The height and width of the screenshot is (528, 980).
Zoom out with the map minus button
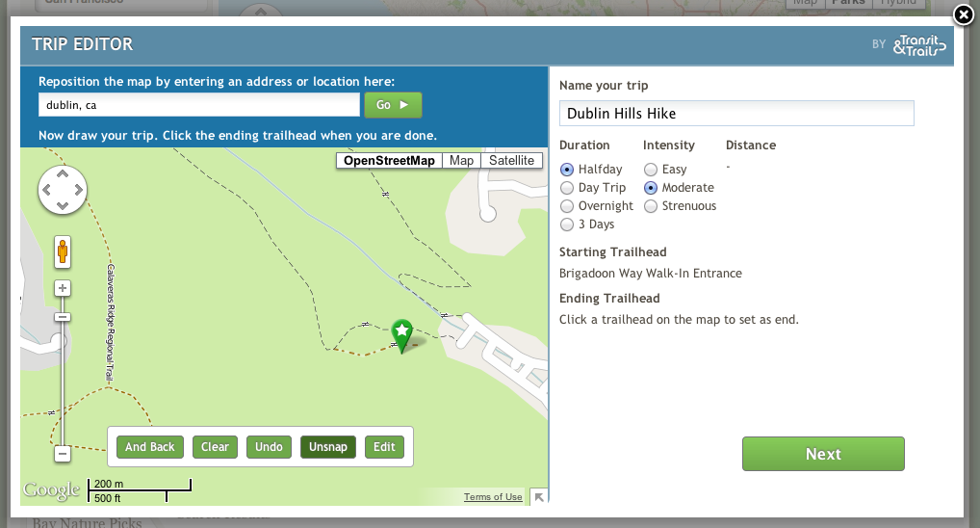63,453
